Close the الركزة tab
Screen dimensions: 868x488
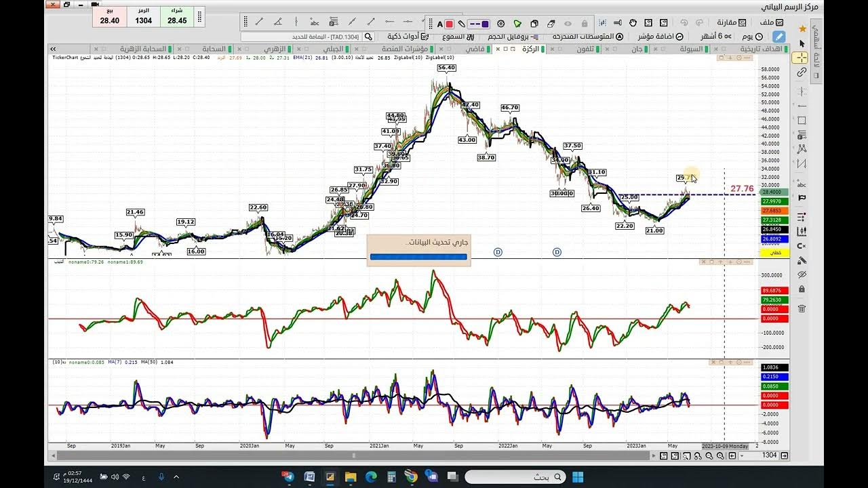pyautogui.click(x=497, y=49)
